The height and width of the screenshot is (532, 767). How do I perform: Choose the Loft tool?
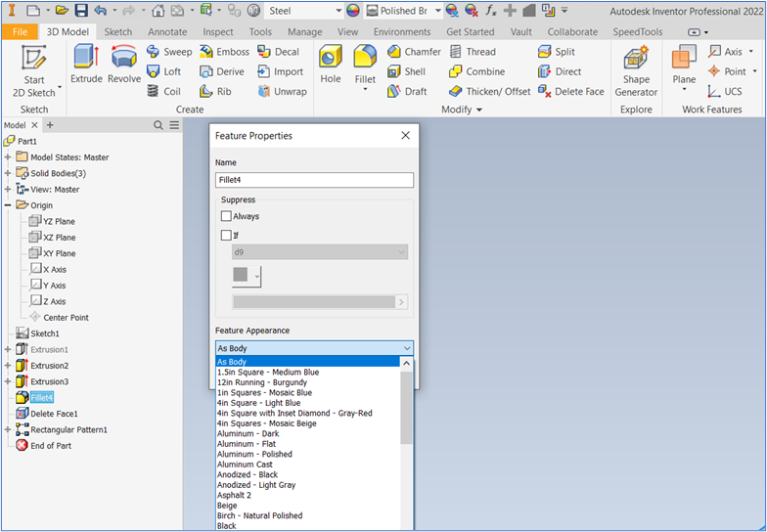[164, 72]
